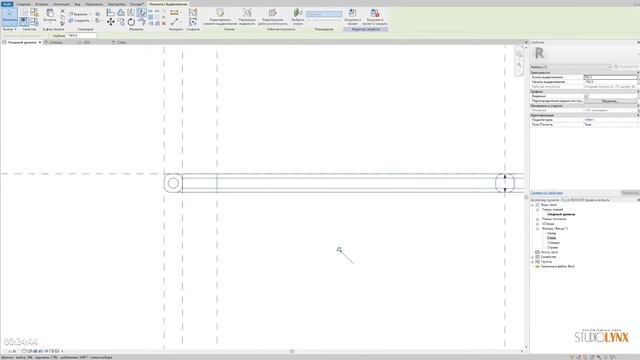Screen dimensions: 640x360
Task: Open the Выбор (Select) panel dropdown
Action: click(9, 29)
